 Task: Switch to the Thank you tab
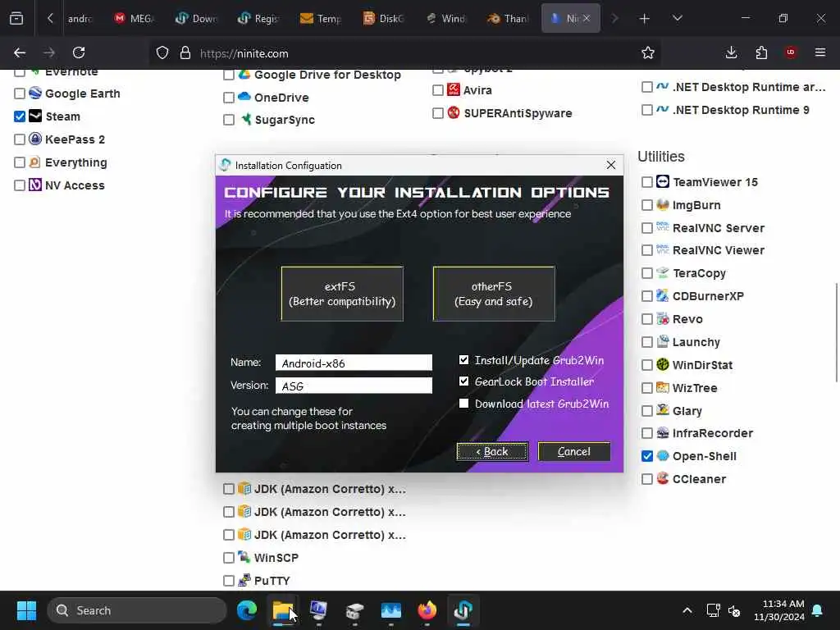(x=507, y=18)
